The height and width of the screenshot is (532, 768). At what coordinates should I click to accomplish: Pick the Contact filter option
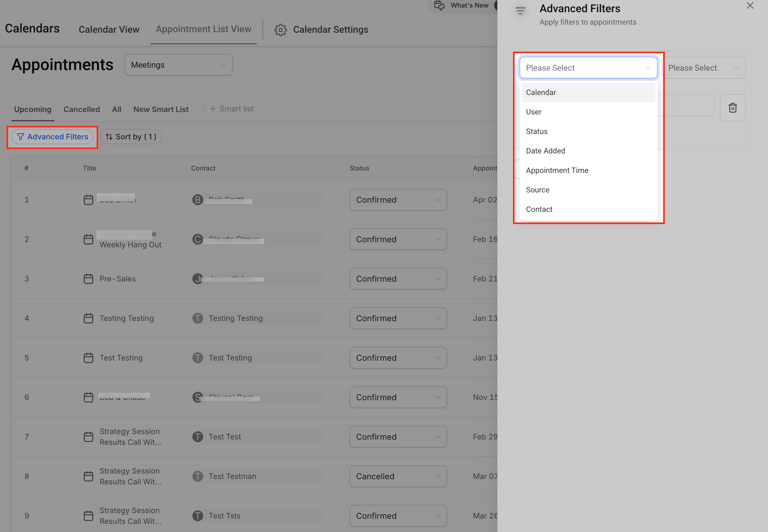[x=539, y=209]
